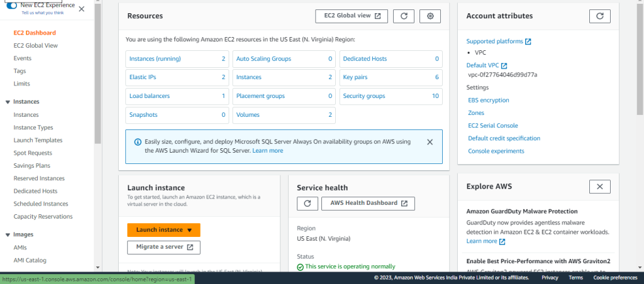Click Learn more in SQL Server banner
The height and width of the screenshot is (284, 644).
[x=268, y=151]
